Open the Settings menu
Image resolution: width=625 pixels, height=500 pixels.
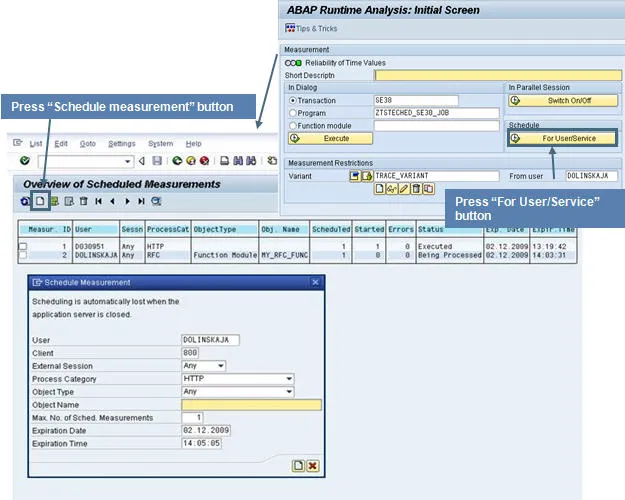(121, 144)
